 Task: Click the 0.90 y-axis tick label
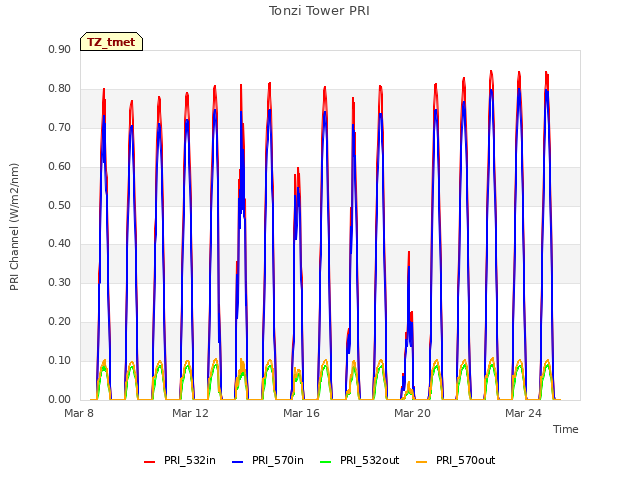[x=59, y=49]
